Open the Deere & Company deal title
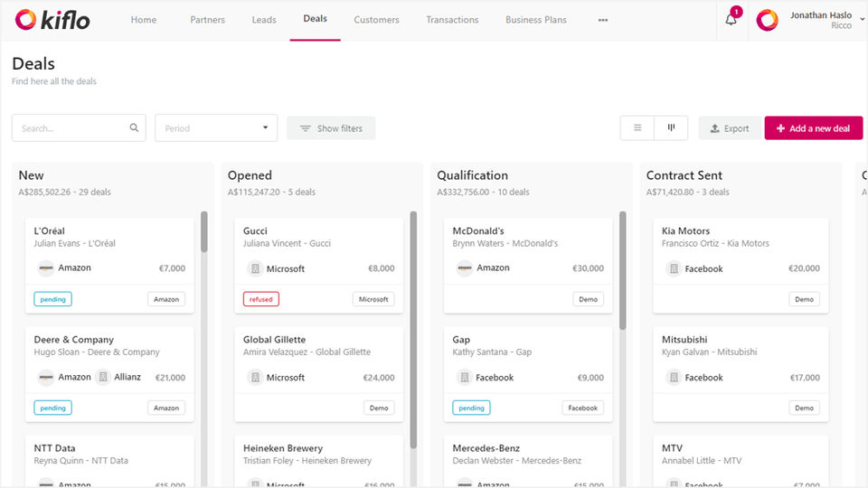868x488 pixels. tap(73, 339)
